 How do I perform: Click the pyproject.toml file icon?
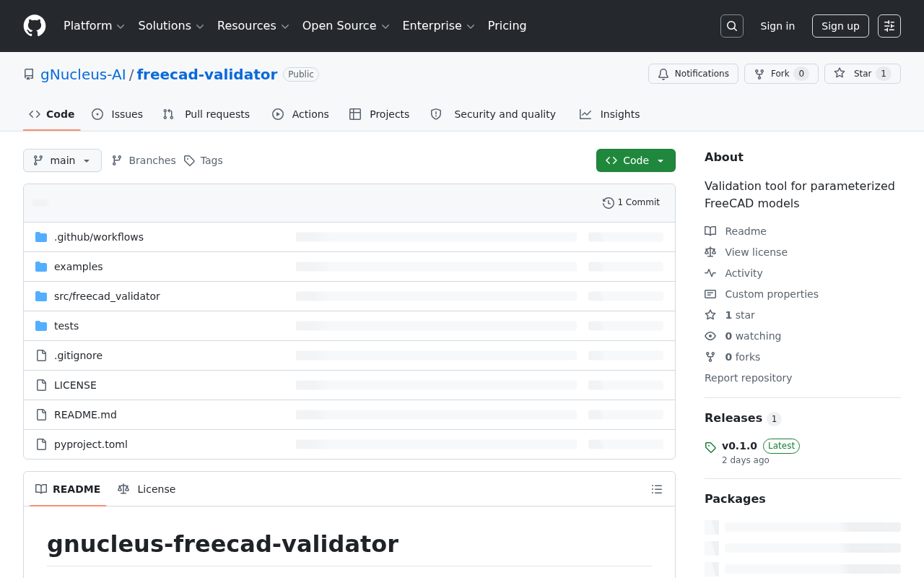coord(41,444)
